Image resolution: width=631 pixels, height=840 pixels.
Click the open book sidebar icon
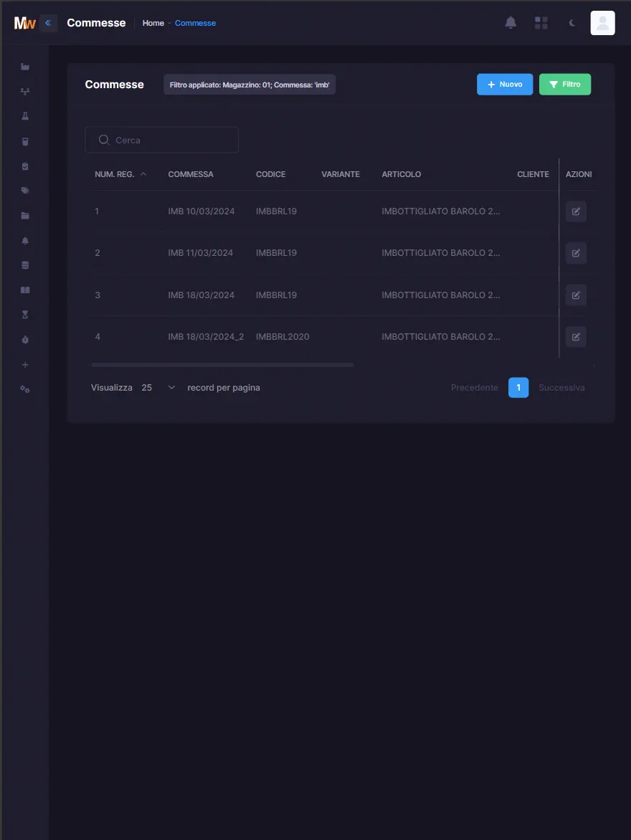[24, 290]
